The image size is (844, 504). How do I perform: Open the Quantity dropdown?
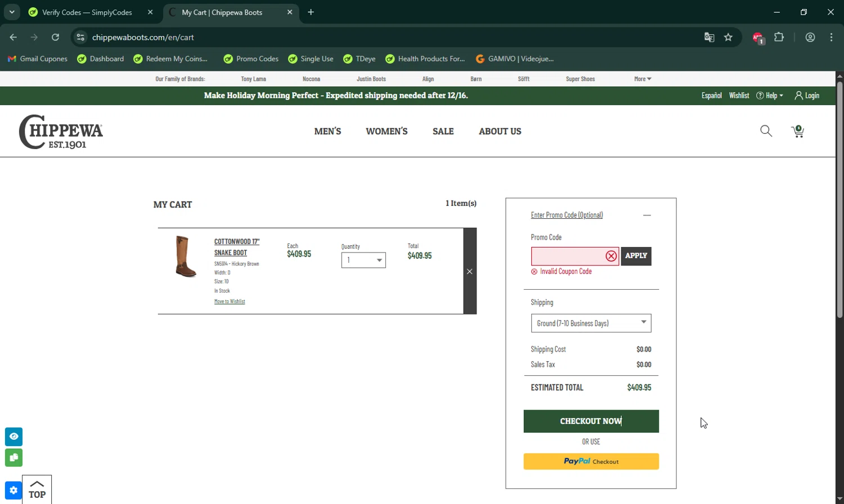363,260
